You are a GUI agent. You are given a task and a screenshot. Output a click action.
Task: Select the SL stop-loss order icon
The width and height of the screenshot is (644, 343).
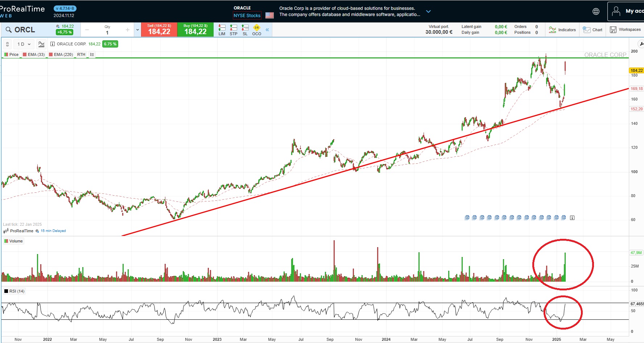click(x=245, y=29)
